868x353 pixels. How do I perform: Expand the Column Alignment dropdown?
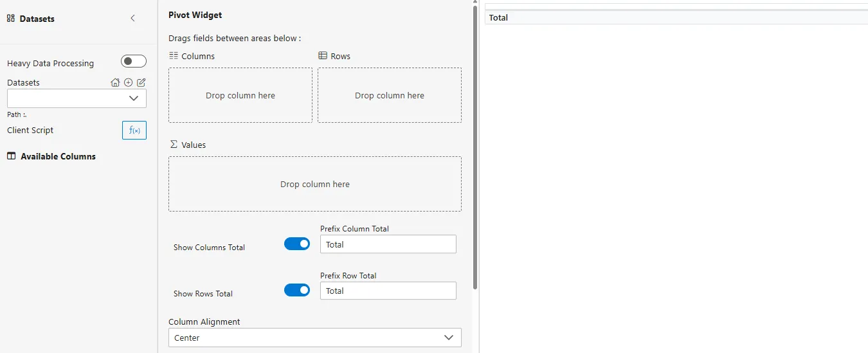coord(314,338)
